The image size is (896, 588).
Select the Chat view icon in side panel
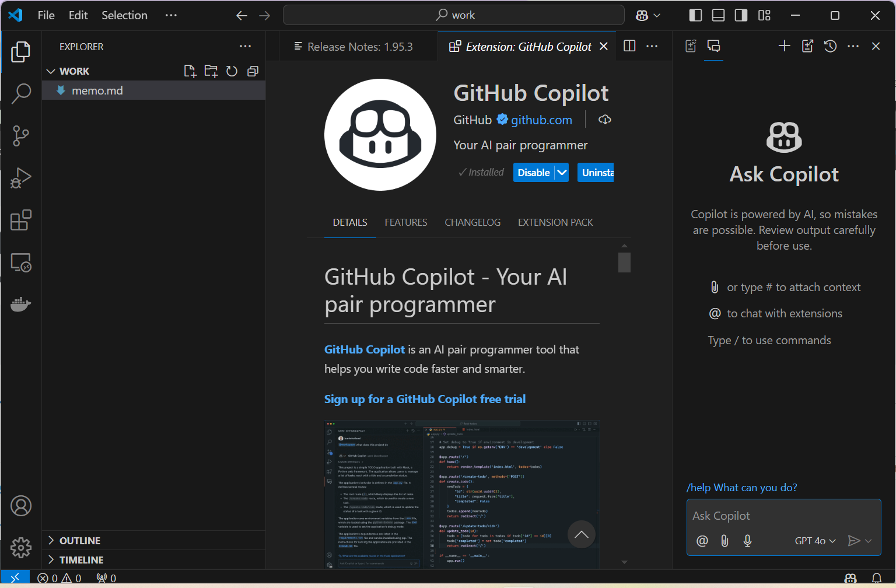click(x=713, y=46)
